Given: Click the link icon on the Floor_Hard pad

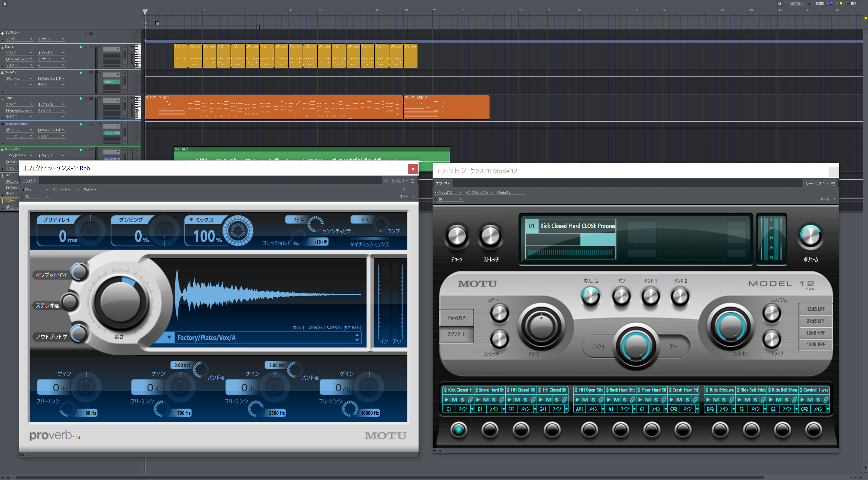Looking at the screenshot, I should tap(664, 399).
